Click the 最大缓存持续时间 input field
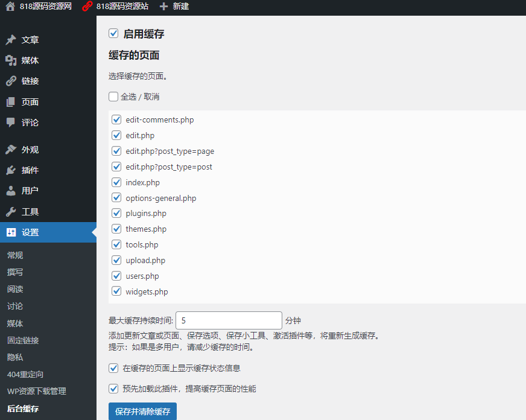The height and width of the screenshot is (420, 526). click(229, 320)
